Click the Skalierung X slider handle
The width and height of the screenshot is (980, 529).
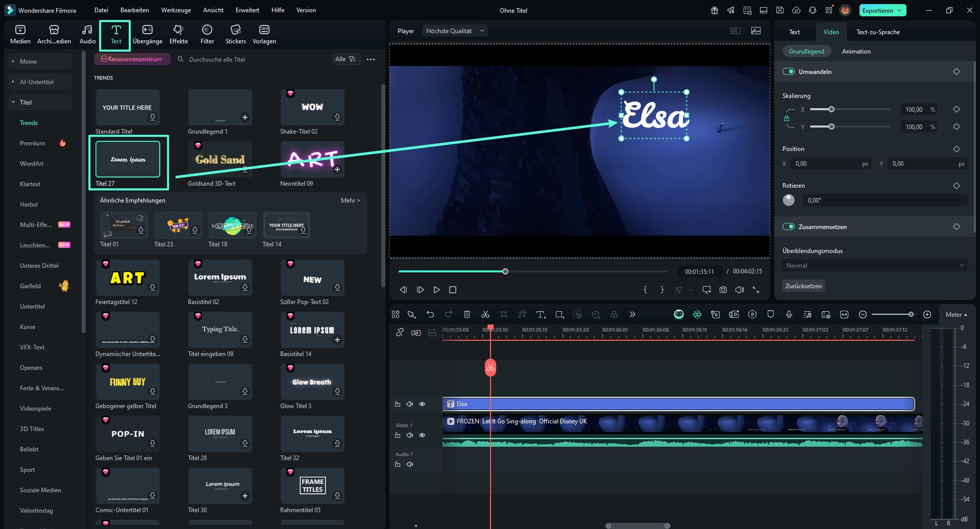coord(831,109)
